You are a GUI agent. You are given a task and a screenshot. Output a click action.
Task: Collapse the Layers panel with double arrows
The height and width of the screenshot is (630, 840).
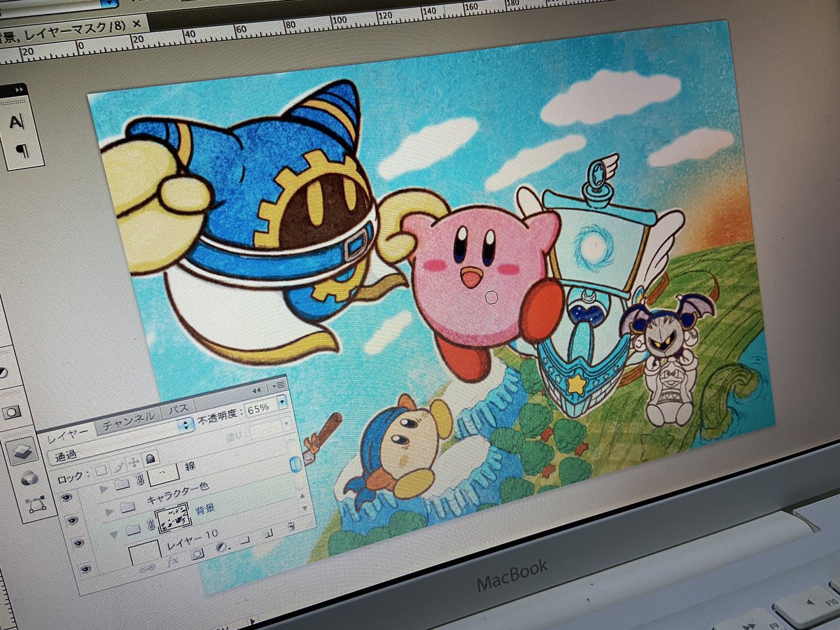(x=256, y=391)
